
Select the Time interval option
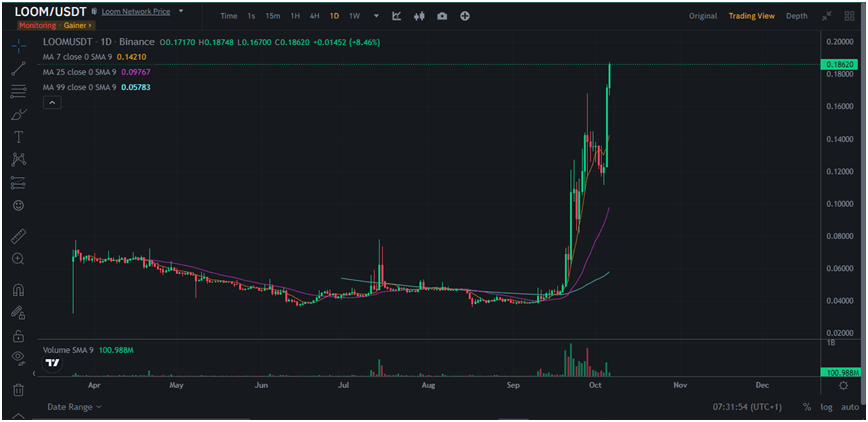pyautogui.click(x=229, y=16)
